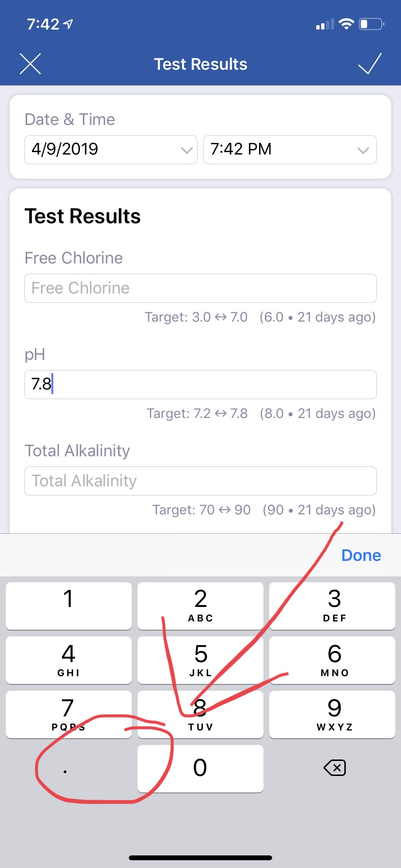The width and height of the screenshot is (401, 868).
Task: Confirm results with the checkmark icon
Action: pyautogui.click(x=370, y=63)
